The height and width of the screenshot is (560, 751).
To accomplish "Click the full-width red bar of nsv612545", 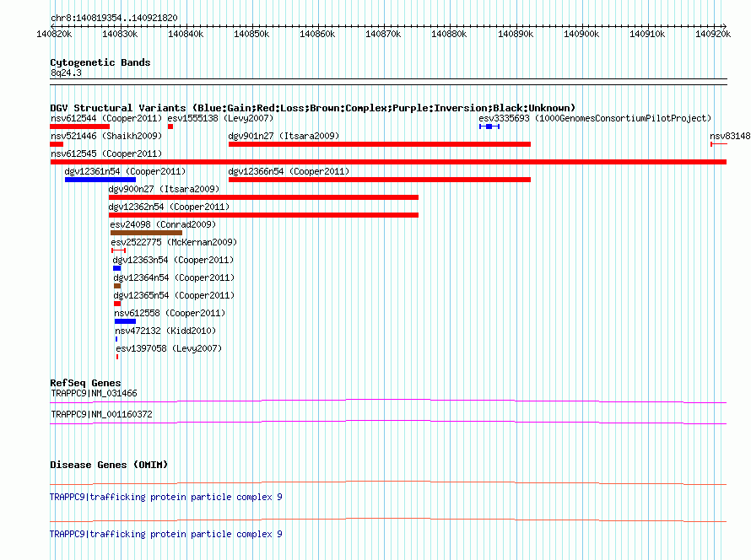I will [388, 162].
